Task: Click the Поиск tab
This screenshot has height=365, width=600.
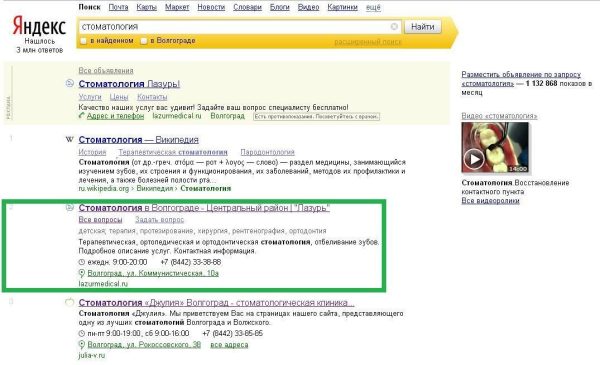Action: point(90,7)
